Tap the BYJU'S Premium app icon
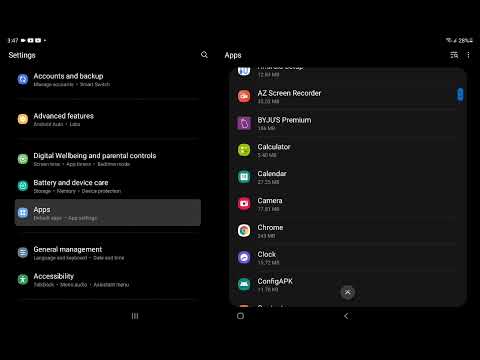The image size is (480, 360). pos(244,123)
